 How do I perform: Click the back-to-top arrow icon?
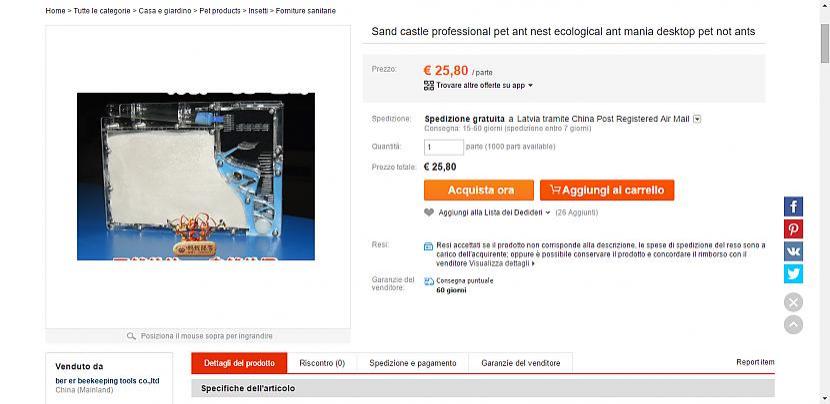(x=793, y=325)
